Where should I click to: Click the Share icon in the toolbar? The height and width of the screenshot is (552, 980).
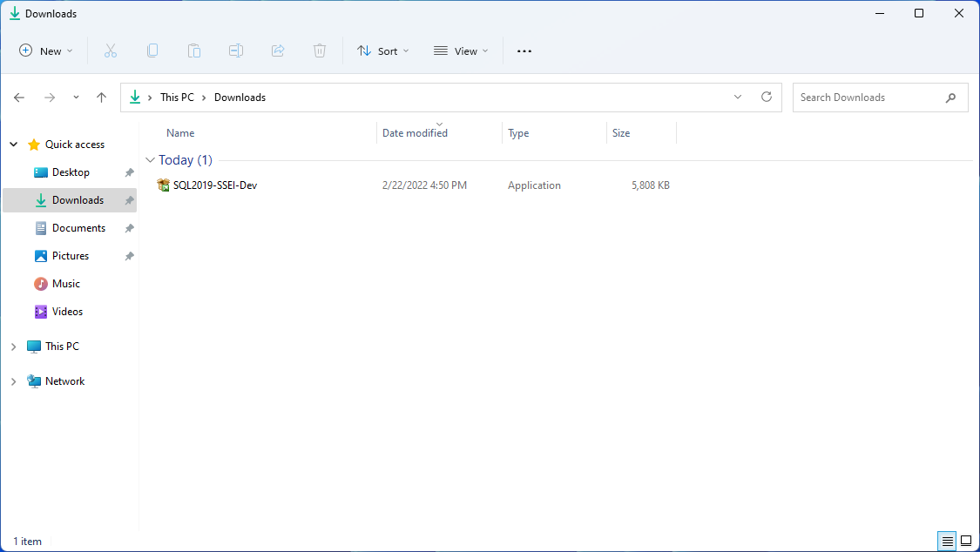[x=278, y=50]
